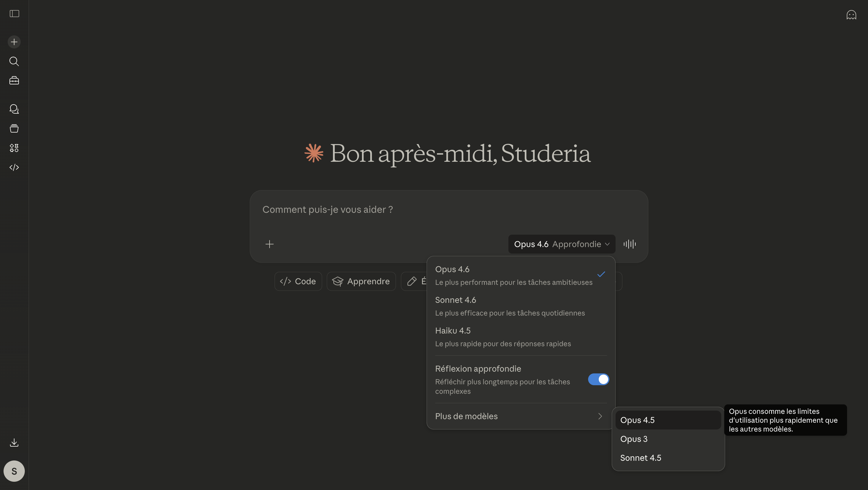
Task: Toggle the sidebar panel icon
Action: pyautogui.click(x=14, y=14)
